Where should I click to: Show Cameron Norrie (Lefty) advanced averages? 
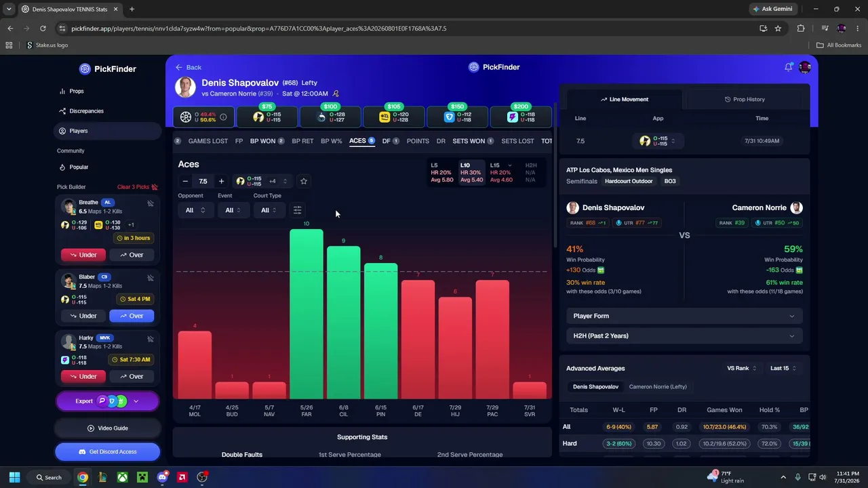658,386
